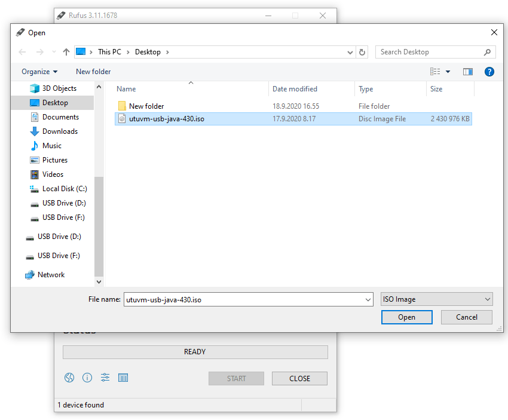Click the File folder type cell
The image size is (508, 420).
click(x=374, y=106)
